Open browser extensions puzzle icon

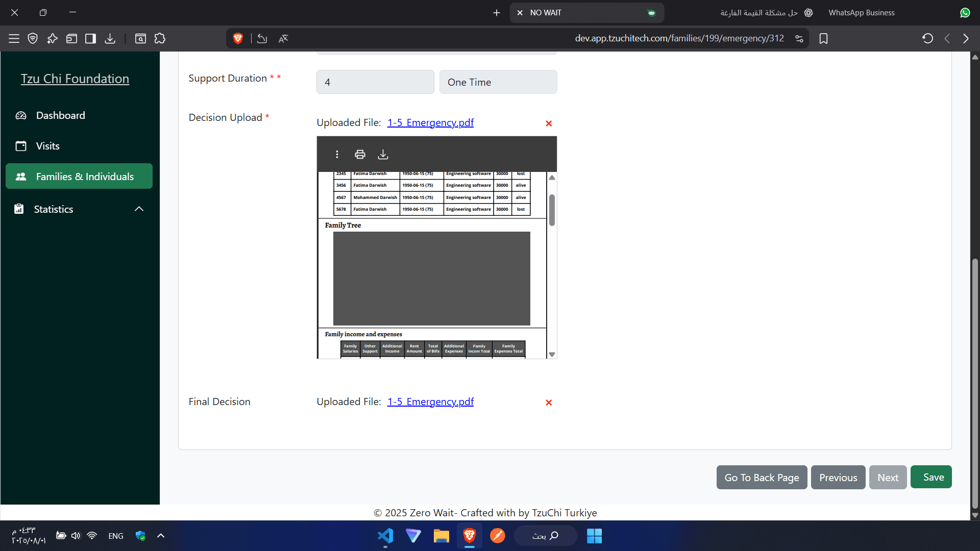tap(160, 38)
